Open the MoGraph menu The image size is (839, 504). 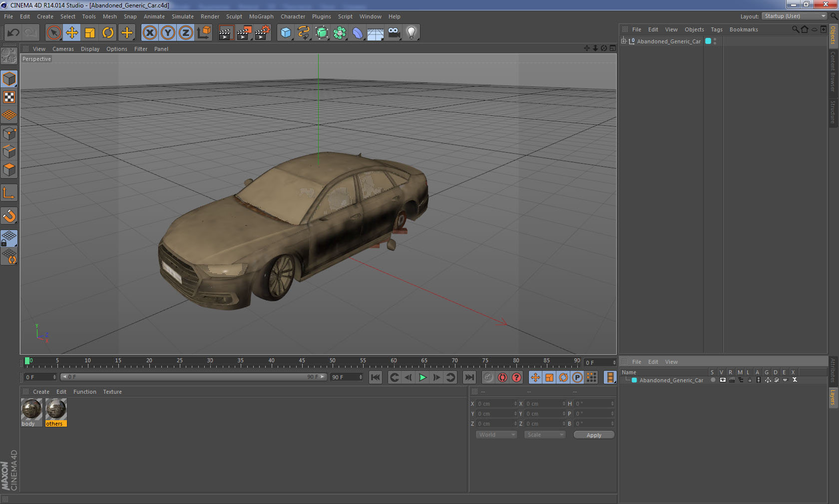tap(261, 16)
